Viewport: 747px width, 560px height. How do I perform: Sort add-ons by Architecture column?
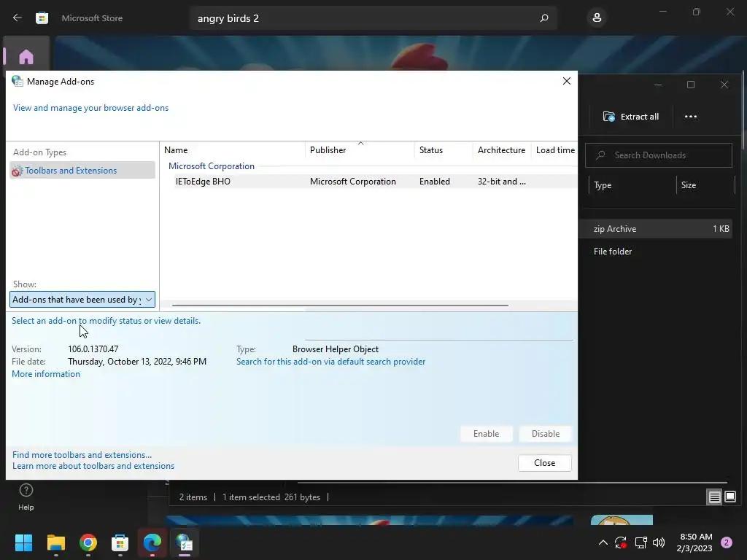pyautogui.click(x=502, y=150)
